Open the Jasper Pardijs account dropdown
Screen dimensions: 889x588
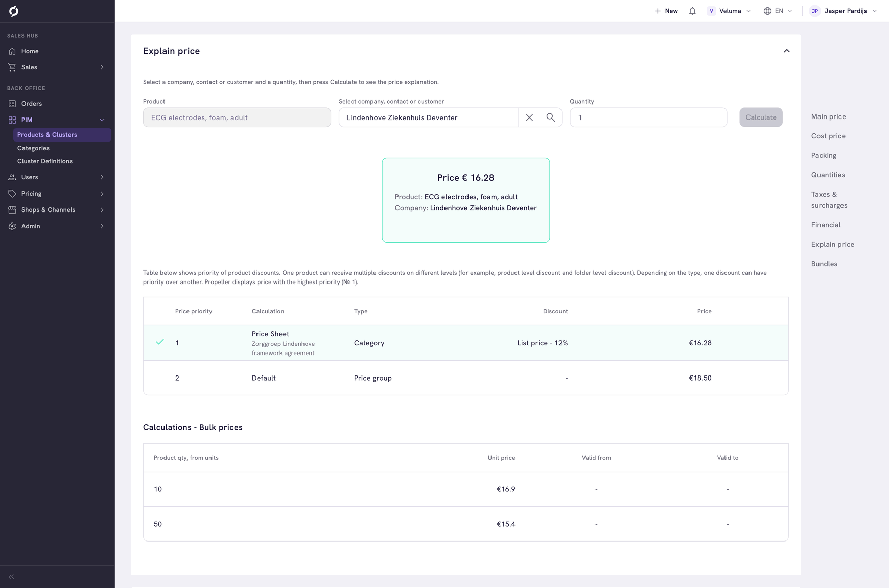tap(844, 11)
